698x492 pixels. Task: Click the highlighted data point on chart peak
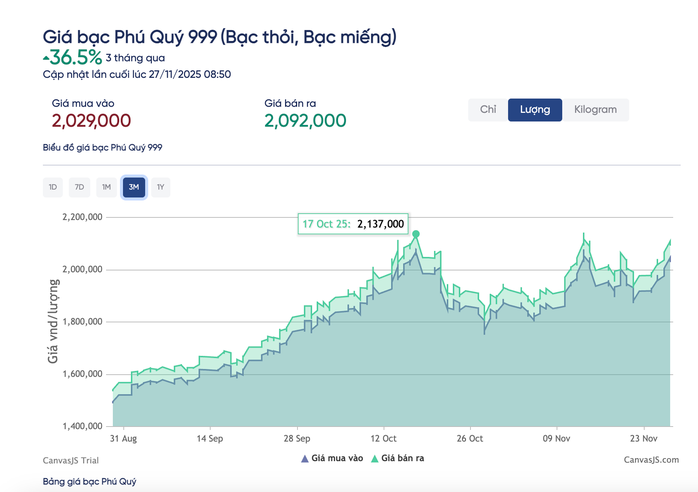tap(415, 234)
